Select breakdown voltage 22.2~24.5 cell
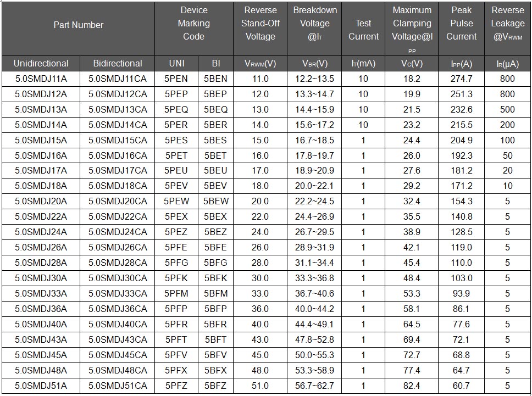 pyautogui.click(x=314, y=202)
